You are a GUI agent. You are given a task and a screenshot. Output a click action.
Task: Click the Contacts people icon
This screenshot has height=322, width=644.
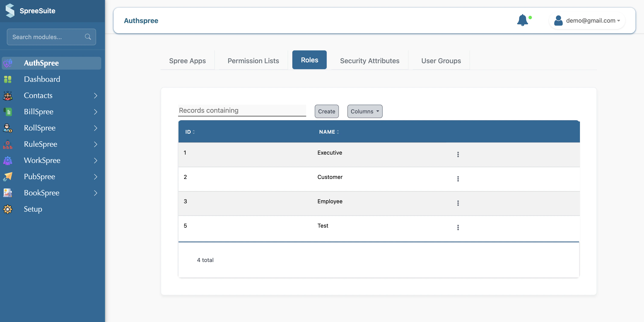(8, 95)
